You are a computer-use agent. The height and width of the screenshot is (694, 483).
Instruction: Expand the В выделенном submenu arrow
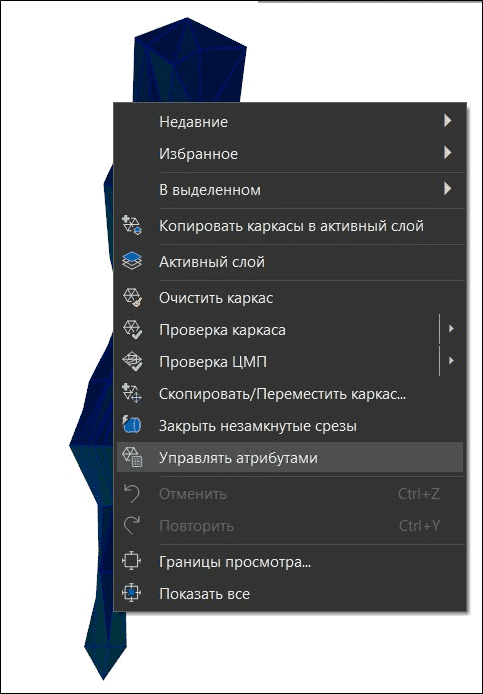pyautogui.click(x=448, y=189)
